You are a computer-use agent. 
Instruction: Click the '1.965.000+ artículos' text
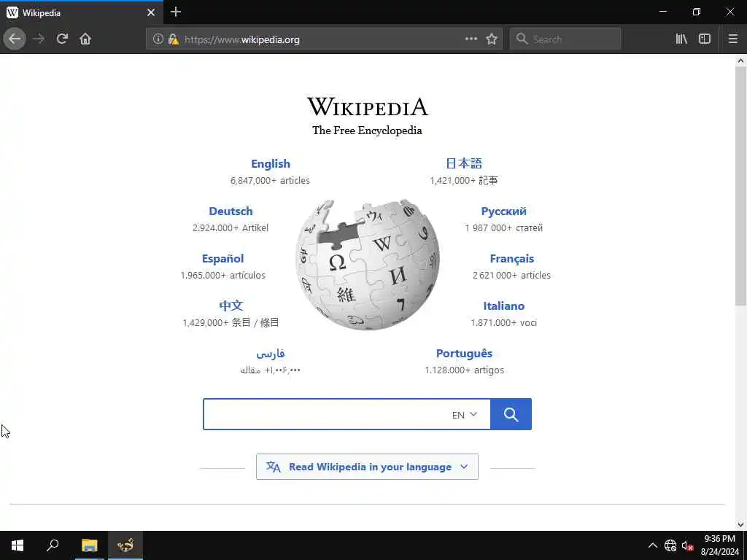[223, 275]
